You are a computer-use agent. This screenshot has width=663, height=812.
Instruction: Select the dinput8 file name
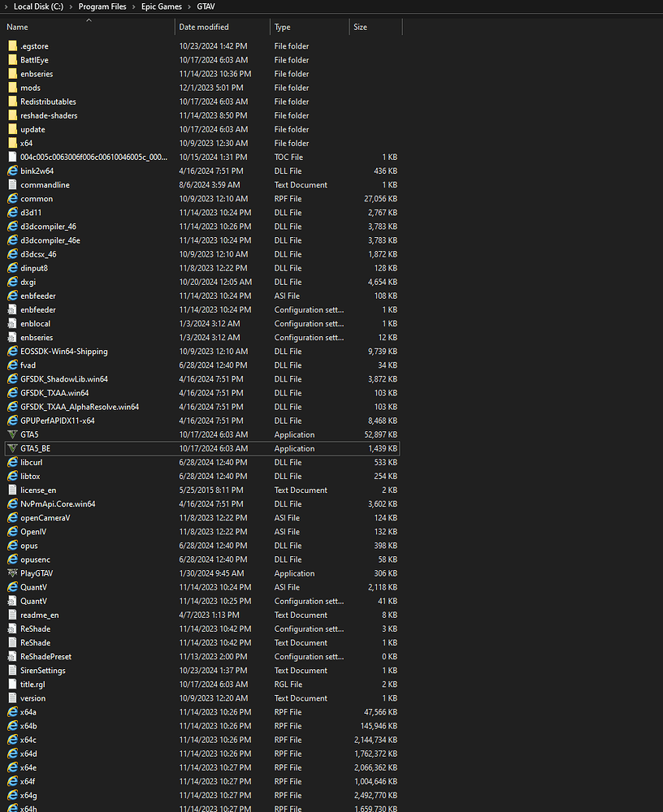click(x=34, y=268)
